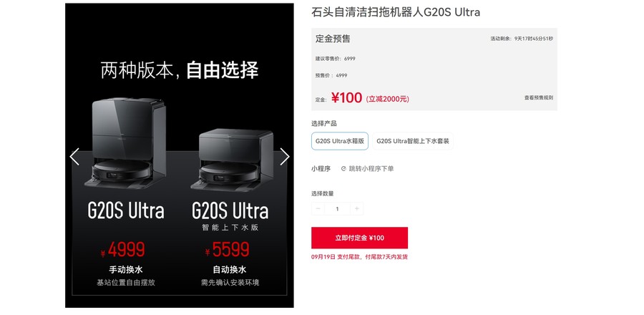Decrease quantity with the minus button

click(318, 208)
